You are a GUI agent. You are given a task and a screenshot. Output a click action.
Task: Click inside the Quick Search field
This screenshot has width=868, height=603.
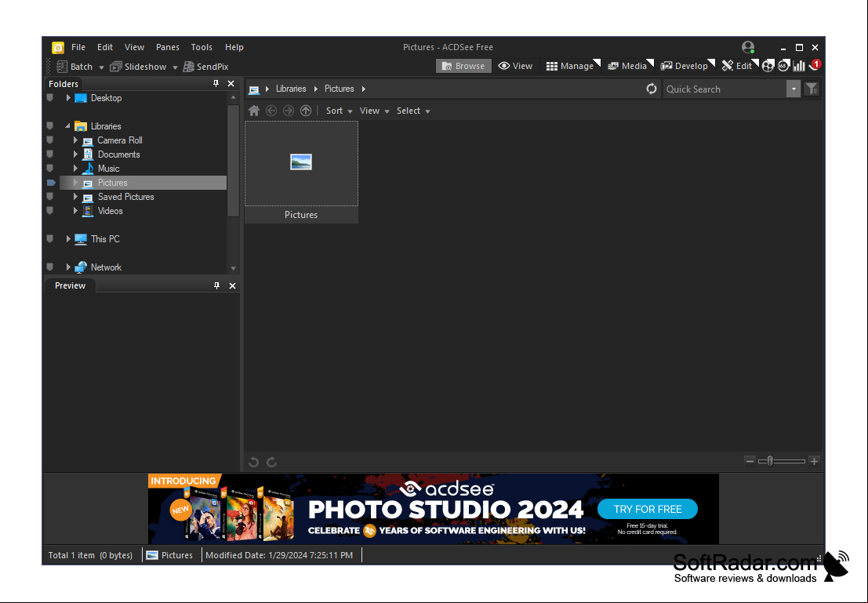725,89
